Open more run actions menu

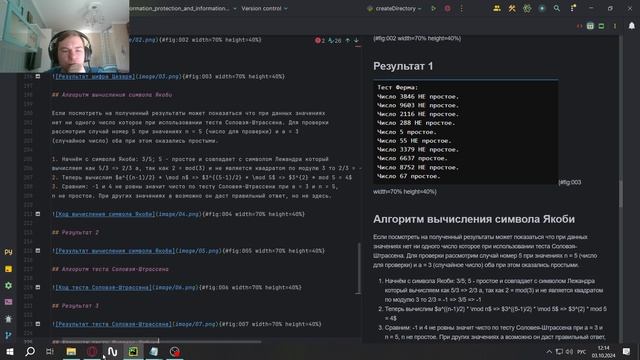[x=462, y=8]
